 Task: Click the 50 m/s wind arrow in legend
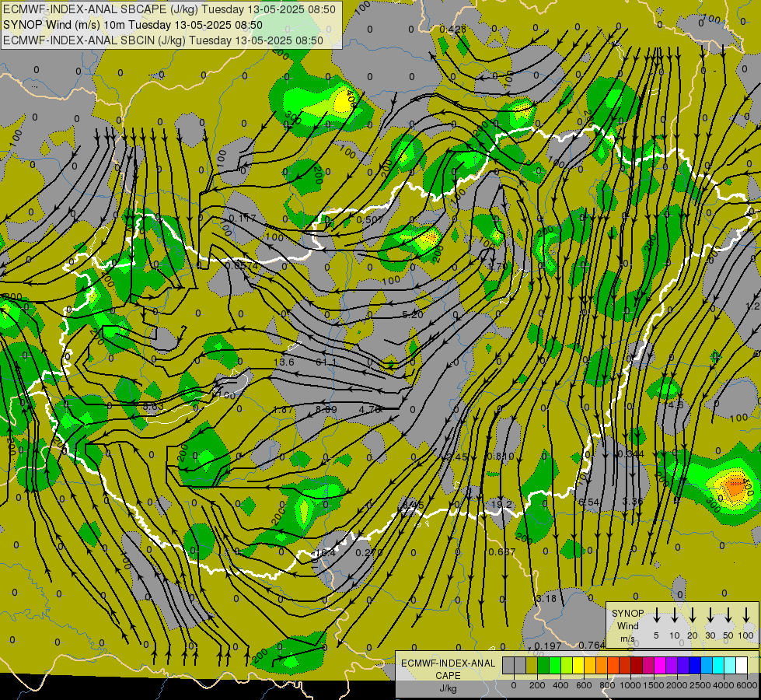click(x=728, y=614)
